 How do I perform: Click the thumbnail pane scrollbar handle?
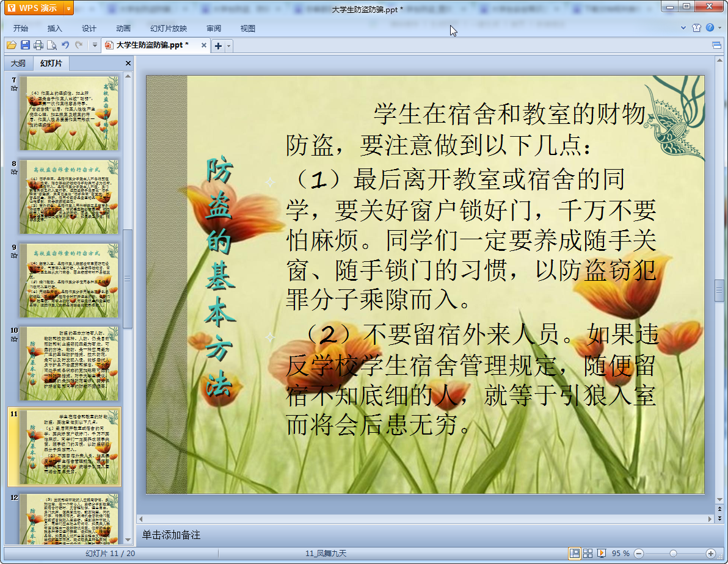(128, 278)
